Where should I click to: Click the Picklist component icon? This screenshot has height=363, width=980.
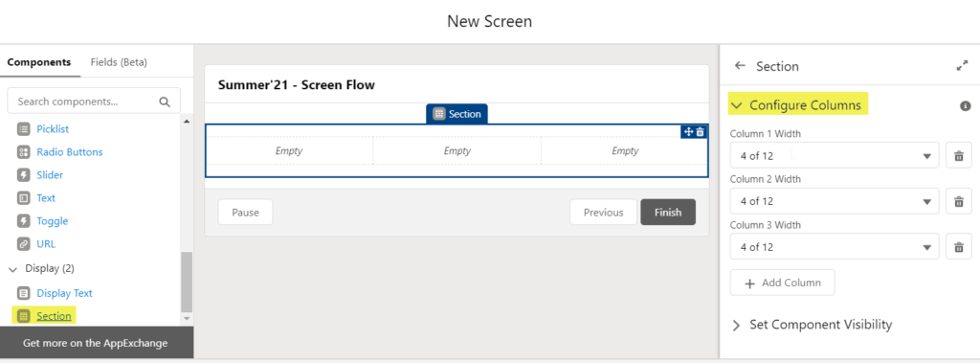(x=24, y=129)
